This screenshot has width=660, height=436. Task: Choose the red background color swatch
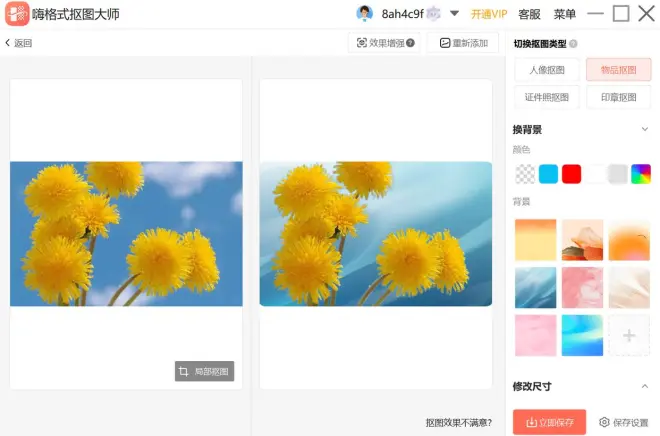571,174
